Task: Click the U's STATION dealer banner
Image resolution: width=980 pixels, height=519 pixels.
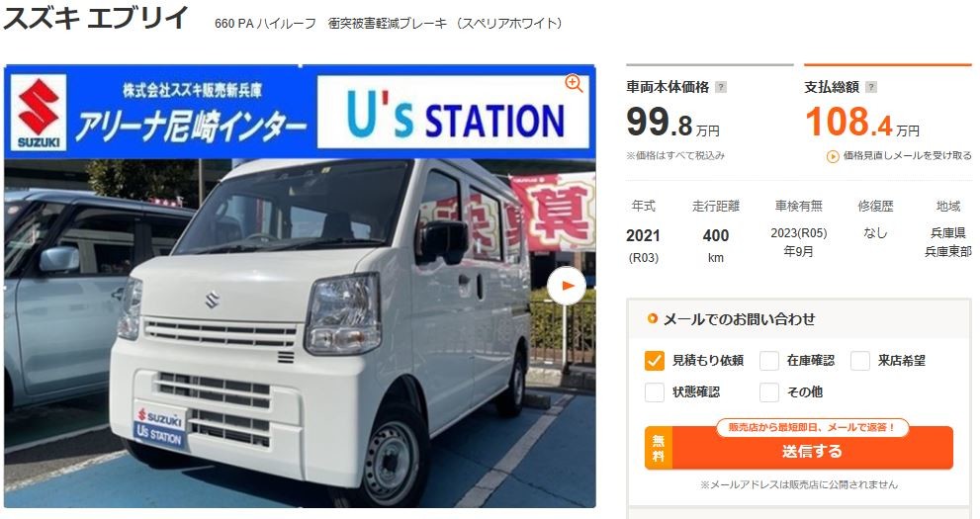Action: click(454, 112)
